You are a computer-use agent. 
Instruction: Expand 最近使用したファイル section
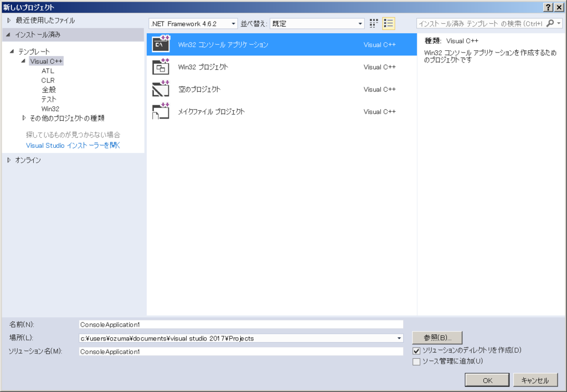coord(9,20)
